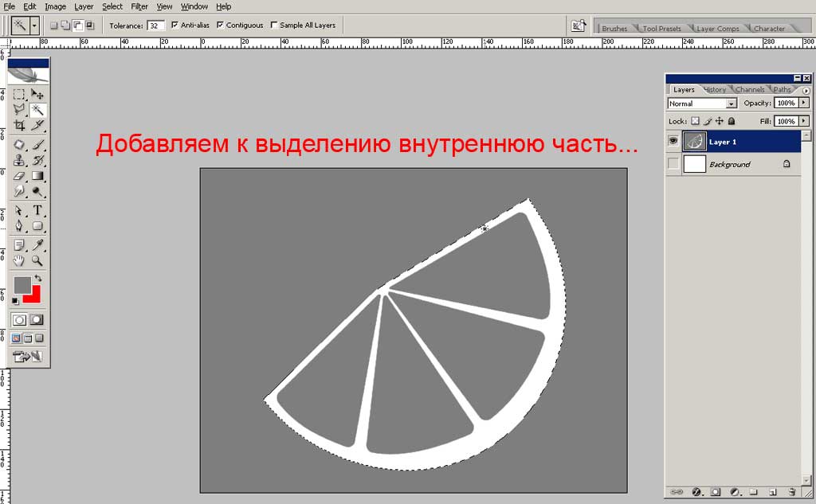This screenshot has width=816, height=504.
Task: Click the Delete layer trash icon
Action: click(x=791, y=492)
